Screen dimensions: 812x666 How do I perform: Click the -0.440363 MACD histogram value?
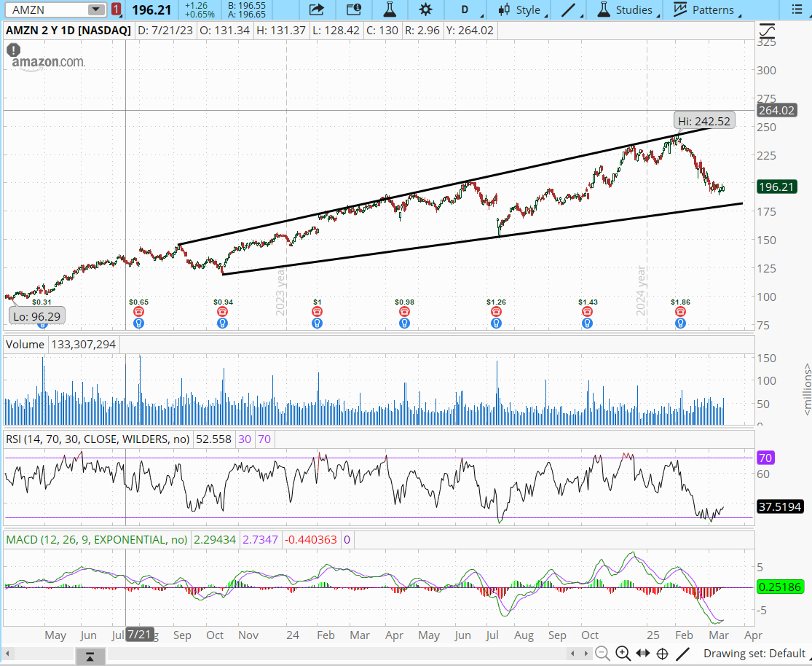[x=311, y=539]
